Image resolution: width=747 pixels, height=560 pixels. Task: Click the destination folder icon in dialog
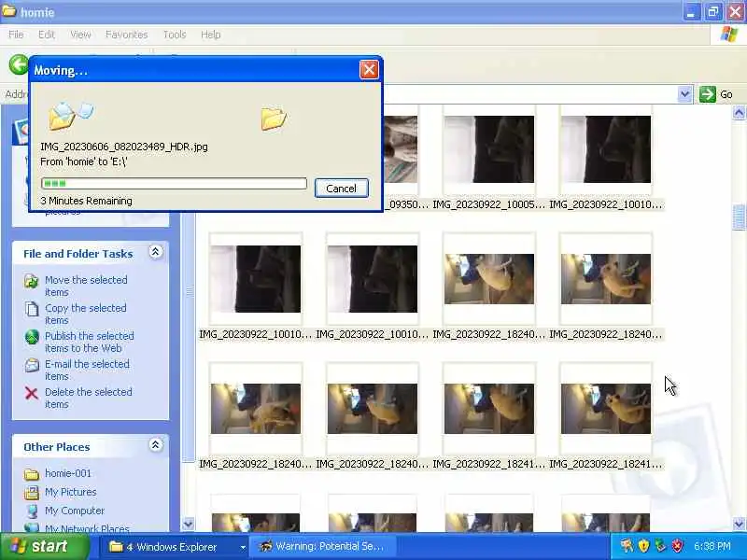274,119
